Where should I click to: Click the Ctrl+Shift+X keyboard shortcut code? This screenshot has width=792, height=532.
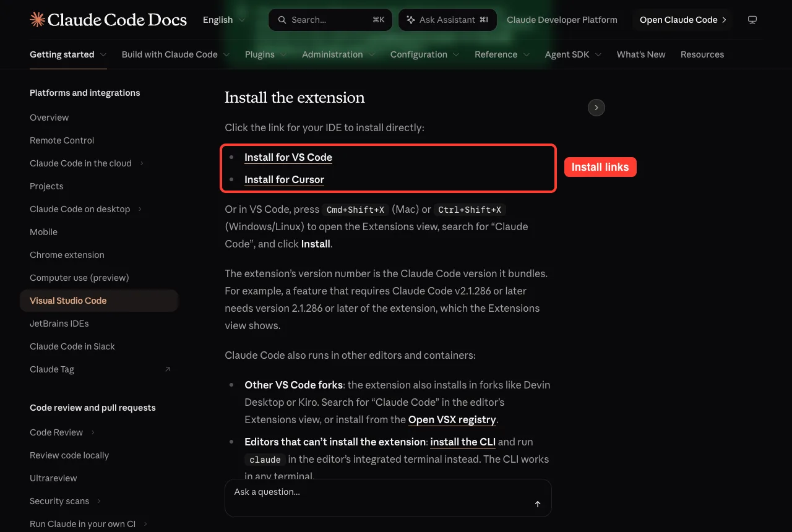(470, 210)
